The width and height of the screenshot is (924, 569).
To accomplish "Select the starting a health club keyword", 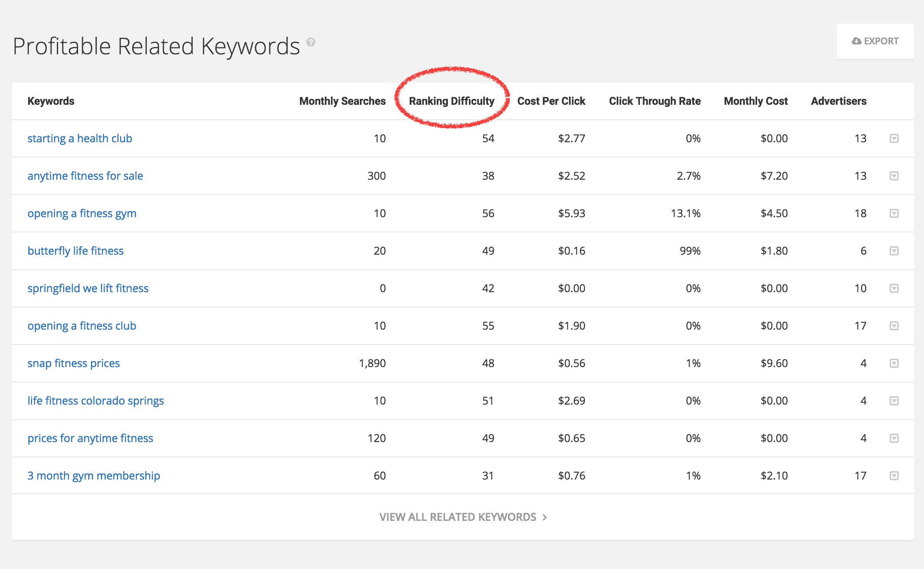I will tap(80, 138).
